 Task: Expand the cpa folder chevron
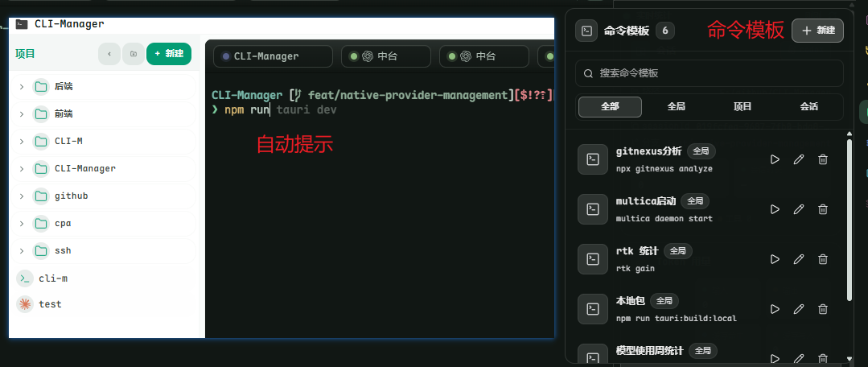[22, 224]
